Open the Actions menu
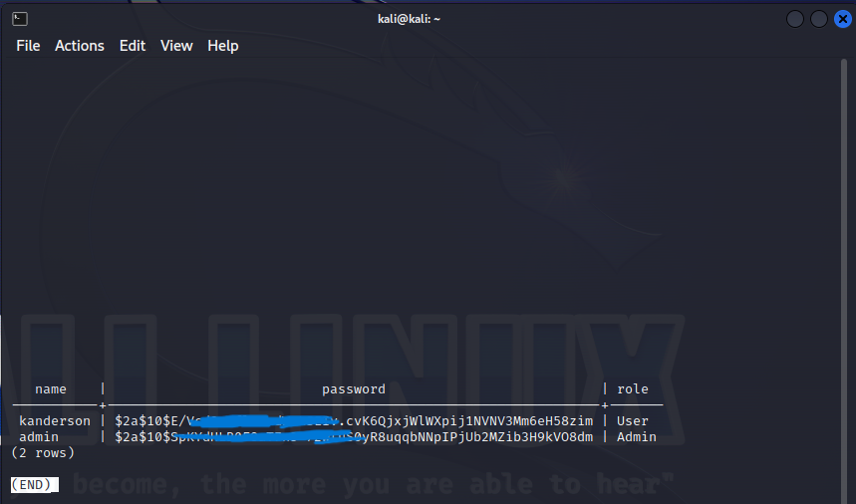This screenshot has height=504, width=856. tap(80, 46)
